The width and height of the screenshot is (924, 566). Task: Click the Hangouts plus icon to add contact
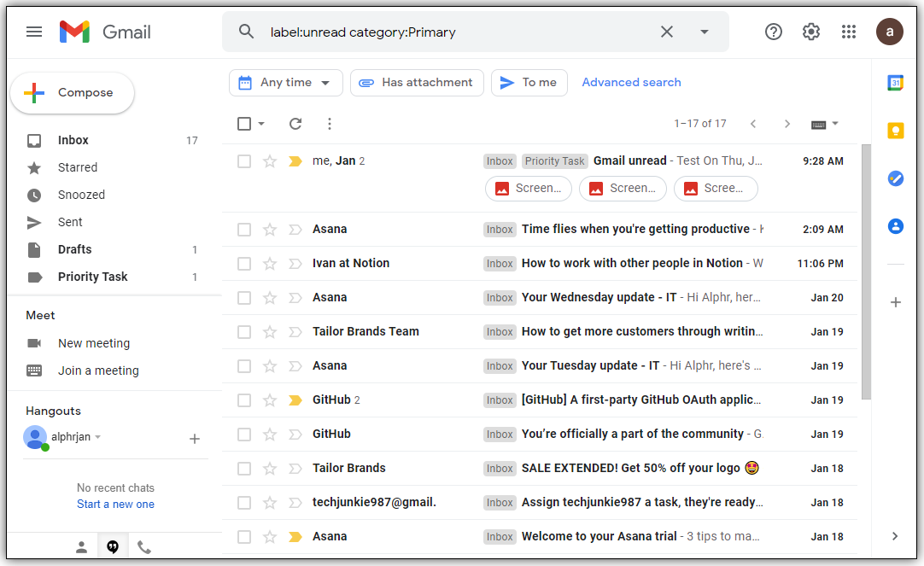(195, 439)
